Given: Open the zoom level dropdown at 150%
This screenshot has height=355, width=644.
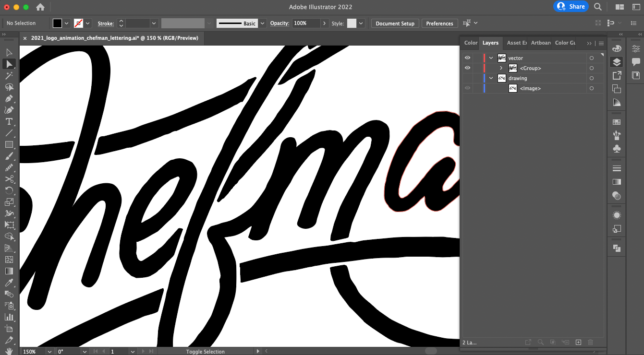Looking at the screenshot, I should coord(49,352).
